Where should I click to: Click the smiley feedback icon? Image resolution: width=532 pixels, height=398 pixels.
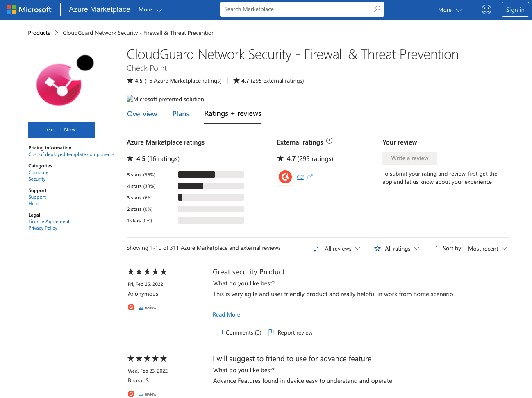486,9
